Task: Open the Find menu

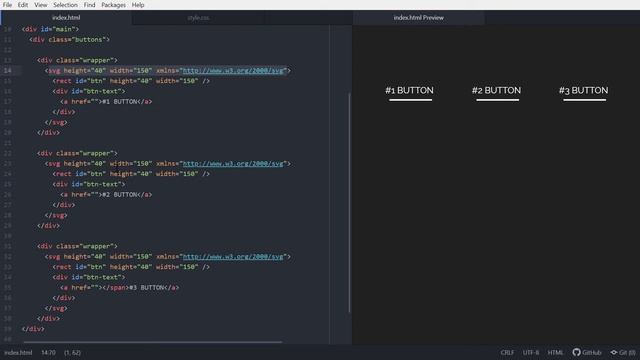Action: click(x=89, y=5)
